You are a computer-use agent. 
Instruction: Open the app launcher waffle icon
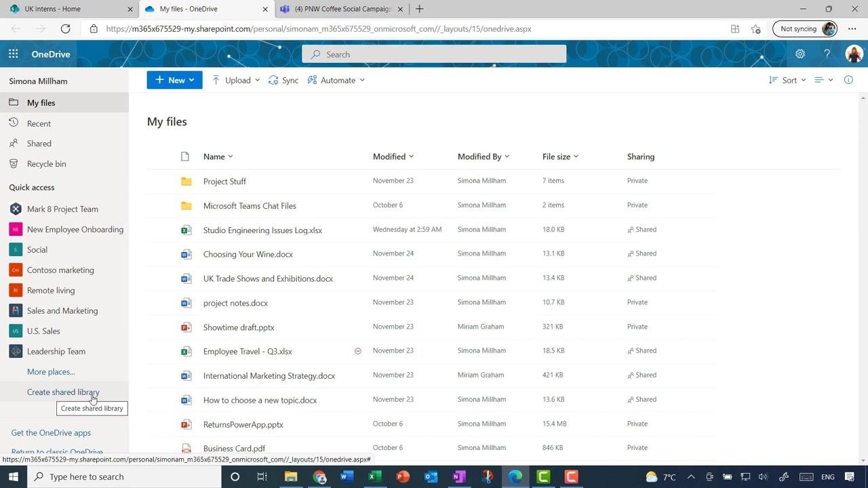[x=14, y=54]
